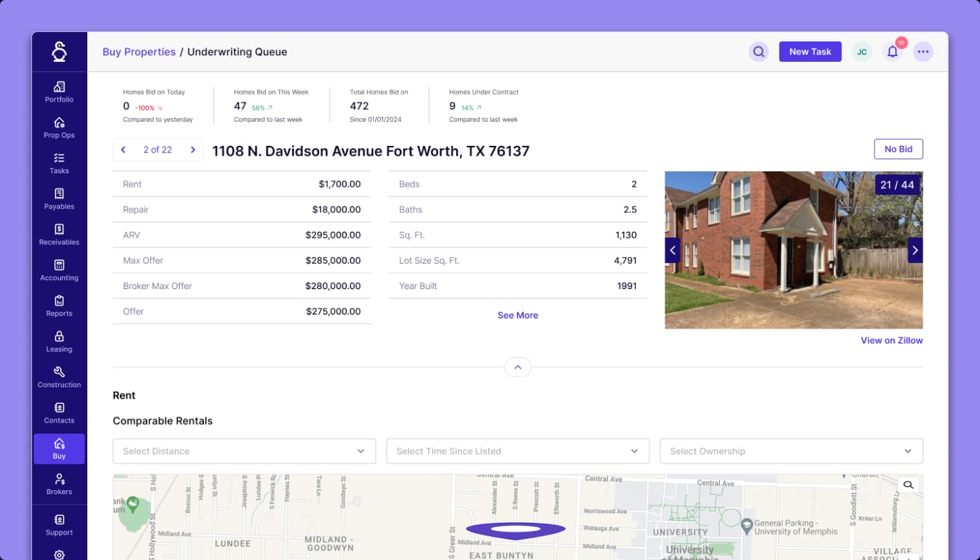
Task: Open the search magnifier in top bar
Action: coord(758,51)
